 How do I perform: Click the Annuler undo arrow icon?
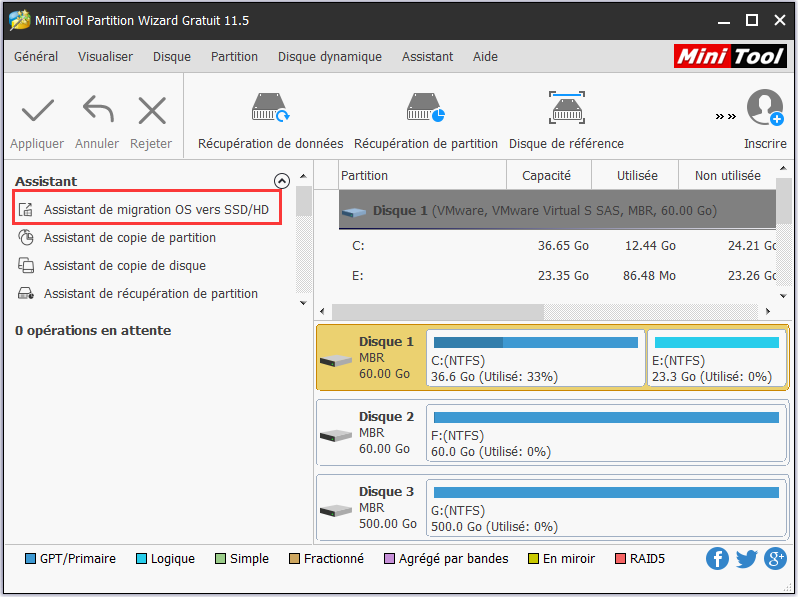click(98, 109)
